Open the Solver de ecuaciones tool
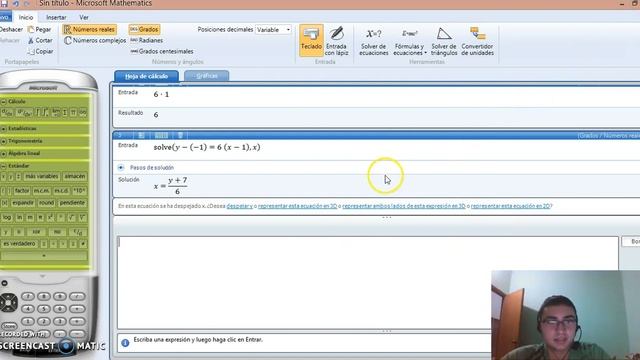Screen dimensions: 640x360 (373, 41)
